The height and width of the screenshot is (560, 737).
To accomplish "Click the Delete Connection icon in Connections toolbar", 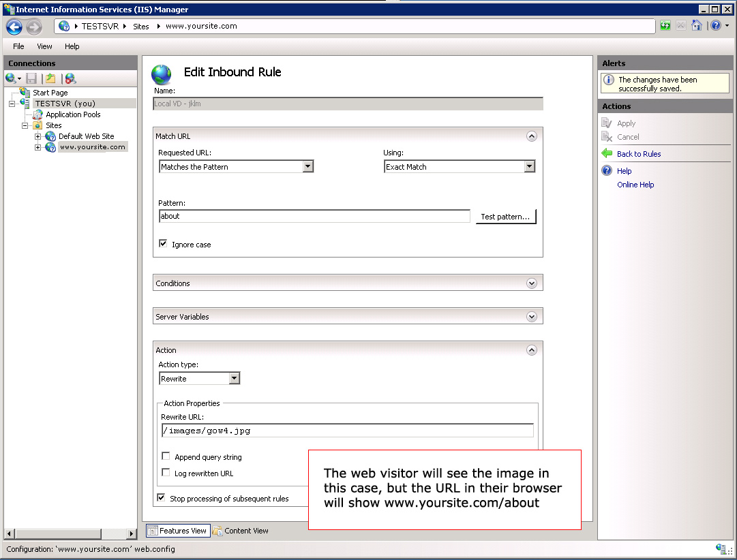I will [70, 78].
